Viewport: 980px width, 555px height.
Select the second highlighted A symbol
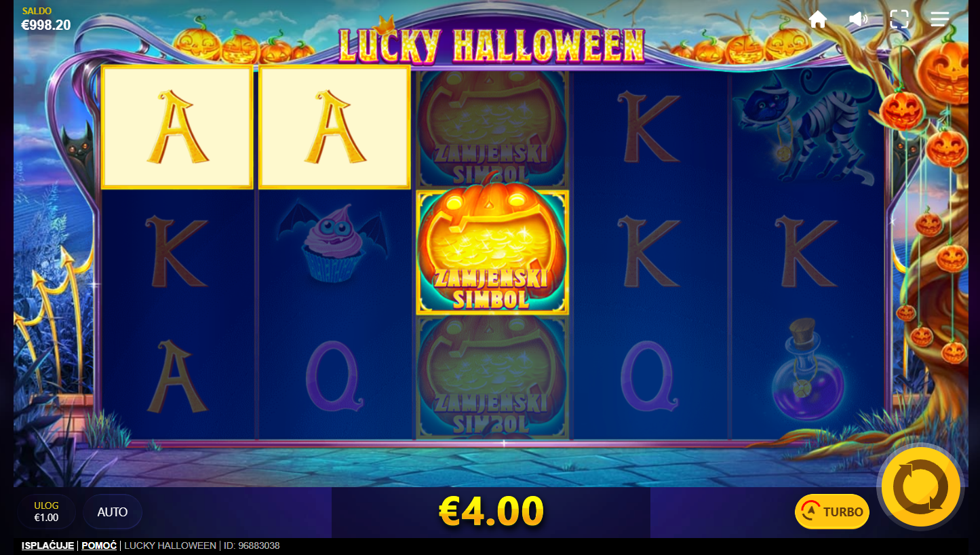(x=334, y=127)
